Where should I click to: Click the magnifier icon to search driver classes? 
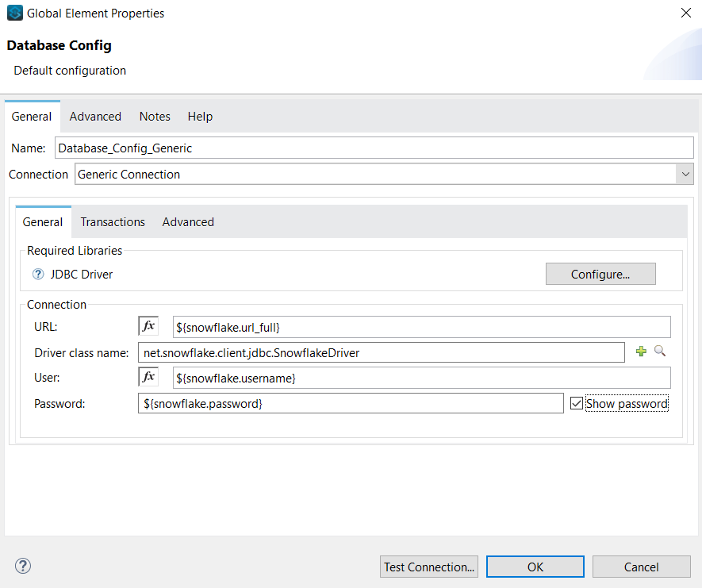point(660,351)
